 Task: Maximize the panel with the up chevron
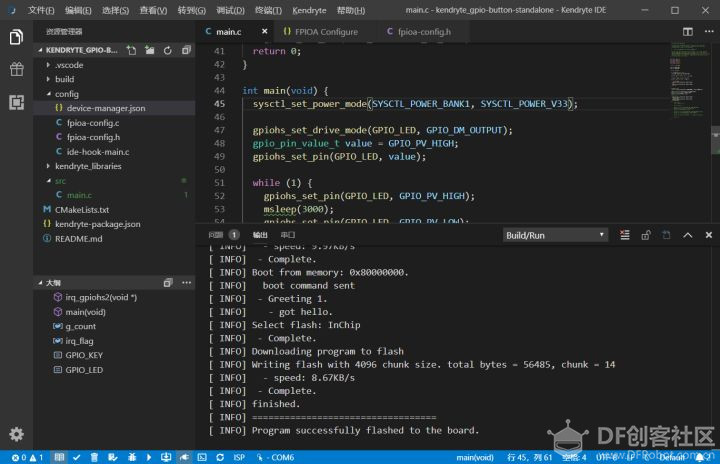pos(687,235)
